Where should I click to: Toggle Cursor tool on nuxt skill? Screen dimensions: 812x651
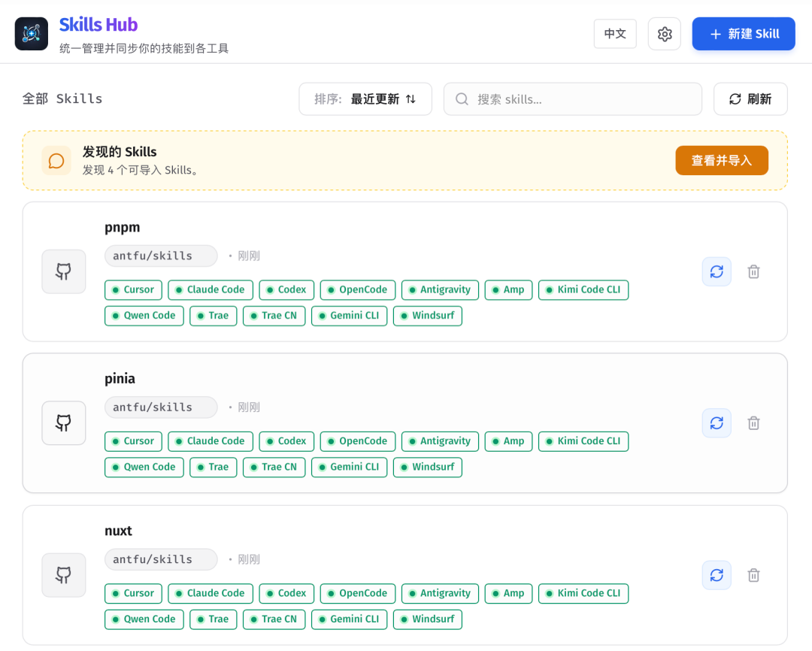134,594
